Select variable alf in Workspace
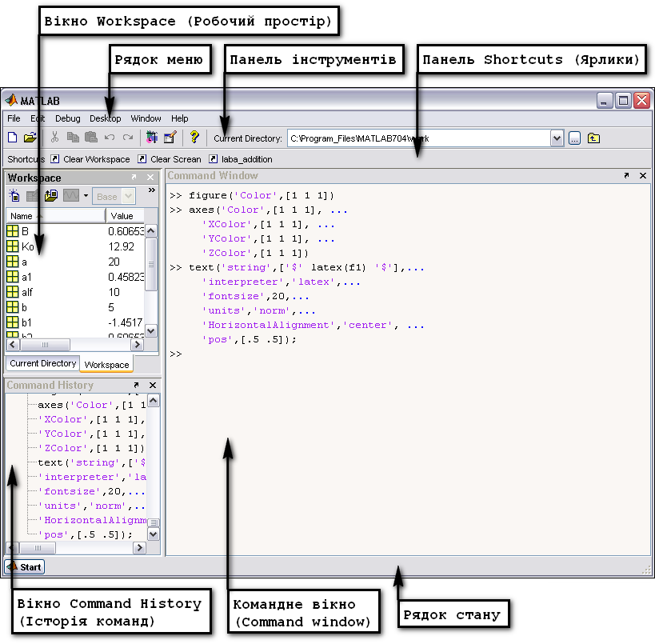The width and height of the screenshot is (655, 644). point(26,292)
